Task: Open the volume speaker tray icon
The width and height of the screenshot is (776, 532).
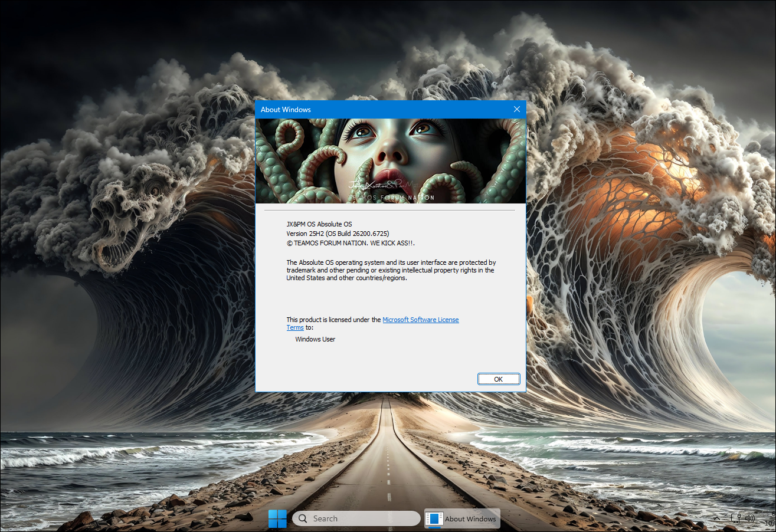Action: pos(750,518)
